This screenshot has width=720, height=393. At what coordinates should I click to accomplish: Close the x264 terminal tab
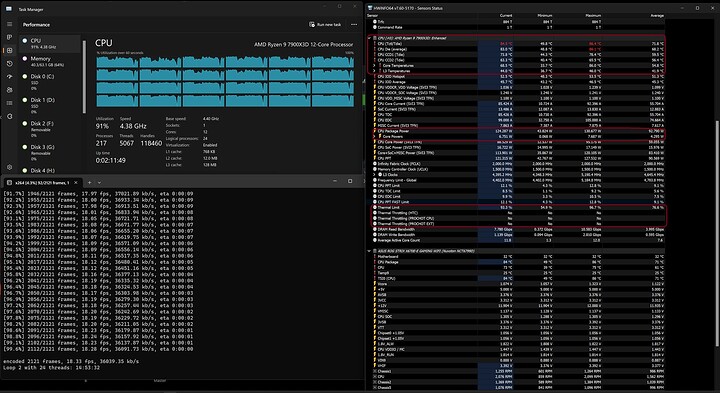click(76, 183)
